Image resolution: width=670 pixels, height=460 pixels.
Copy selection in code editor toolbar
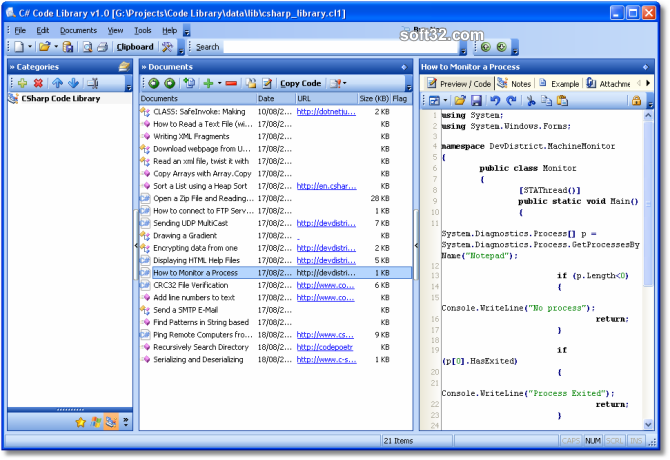[x=547, y=101]
